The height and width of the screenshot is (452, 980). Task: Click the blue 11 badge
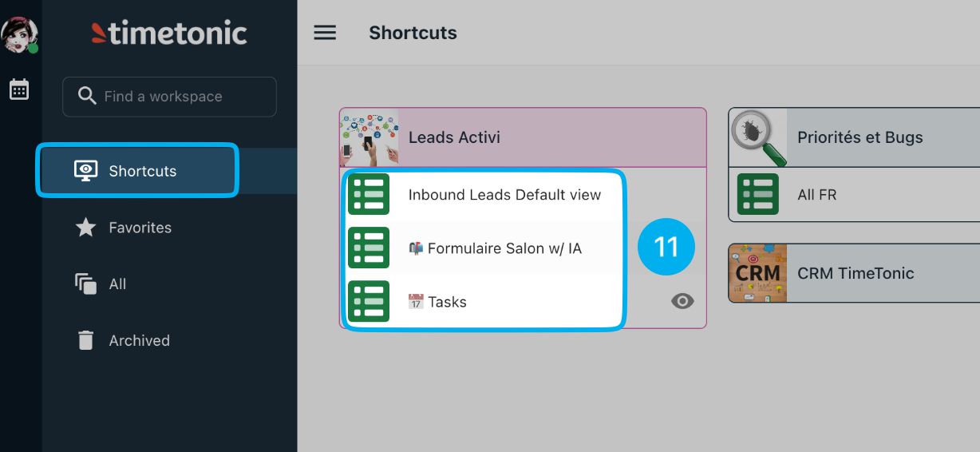pos(666,247)
